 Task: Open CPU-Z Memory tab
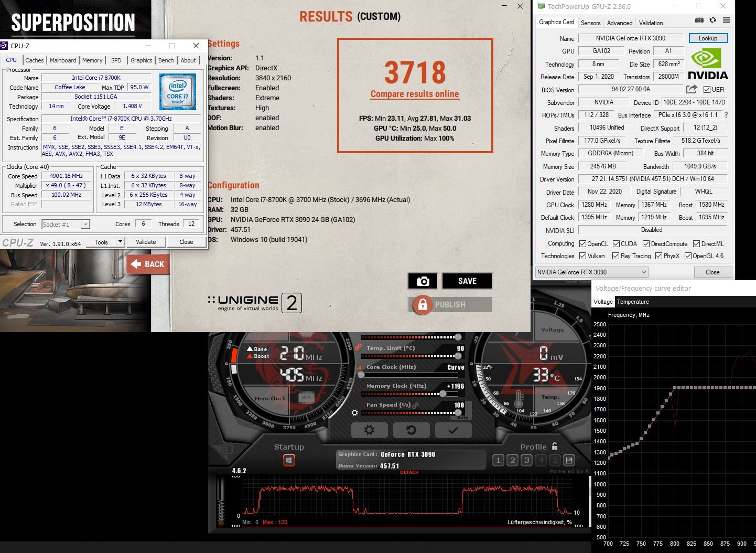coord(92,60)
